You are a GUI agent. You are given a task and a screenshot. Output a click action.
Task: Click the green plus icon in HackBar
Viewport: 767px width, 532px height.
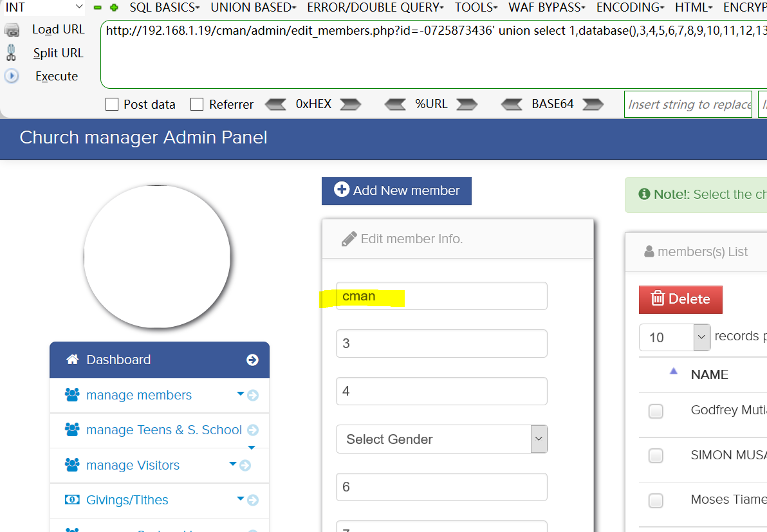(114, 7)
